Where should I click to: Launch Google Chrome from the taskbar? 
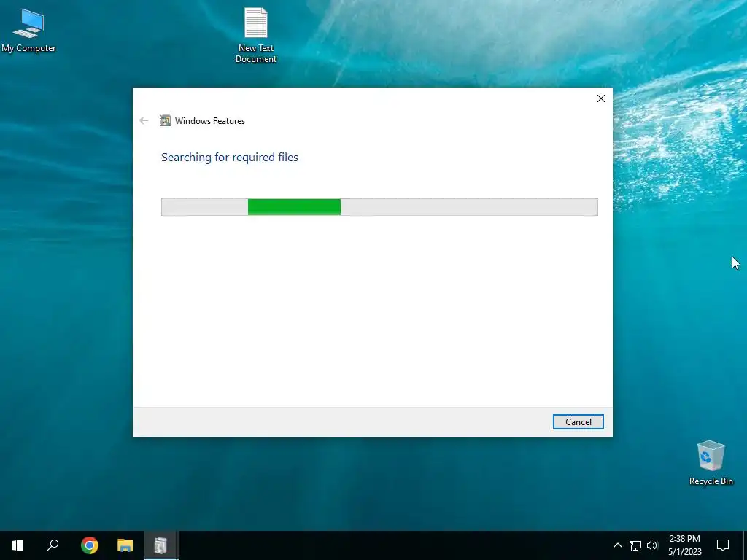click(x=90, y=545)
